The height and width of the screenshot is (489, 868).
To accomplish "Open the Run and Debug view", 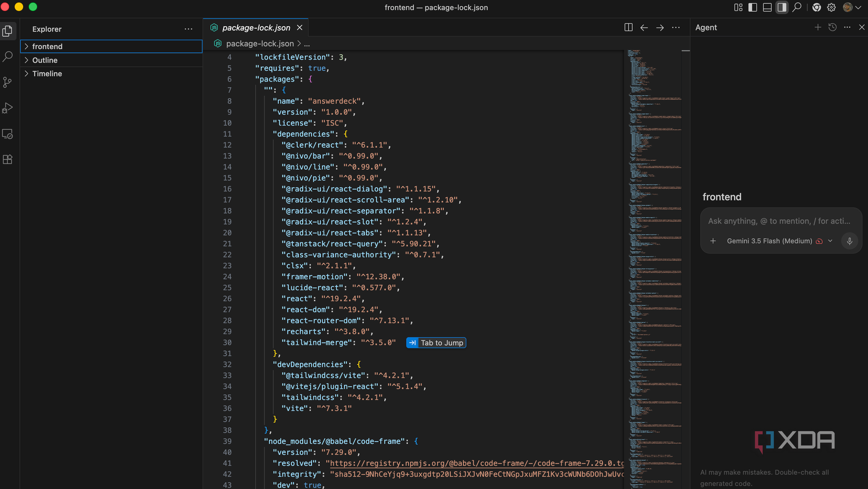I will point(7,108).
